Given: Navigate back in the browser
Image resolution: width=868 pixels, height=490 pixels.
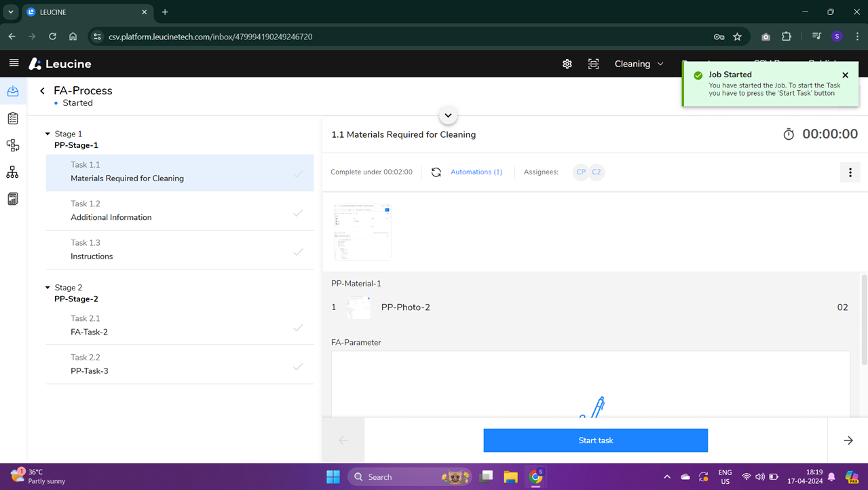Looking at the screenshot, I should coord(12,37).
